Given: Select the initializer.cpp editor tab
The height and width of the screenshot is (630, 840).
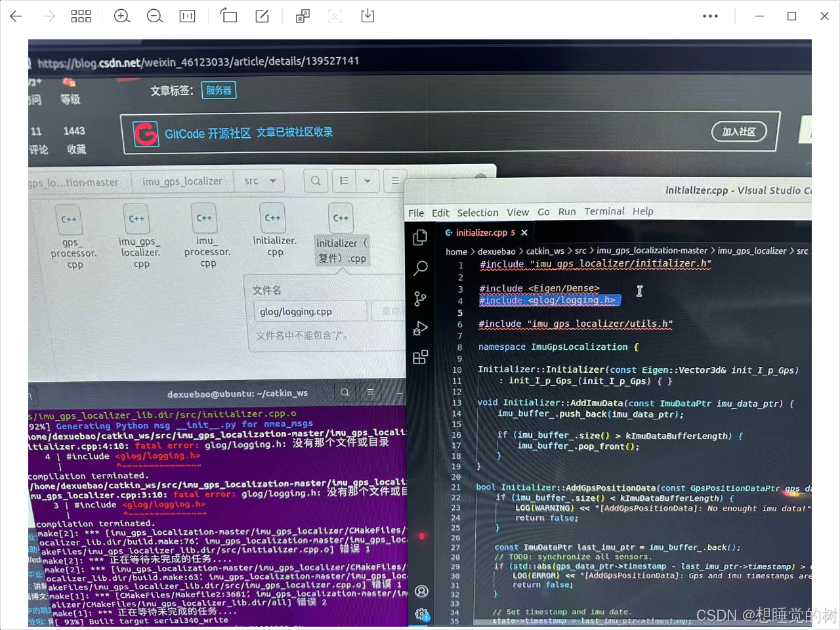Looking at the screenshot, I should tap(484, 232).
